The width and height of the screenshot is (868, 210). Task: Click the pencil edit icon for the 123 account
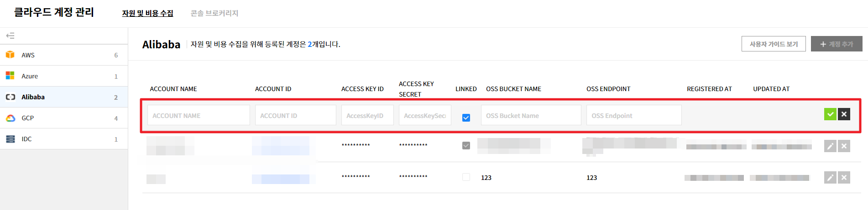pyautogui.click(x=830, y=178)
